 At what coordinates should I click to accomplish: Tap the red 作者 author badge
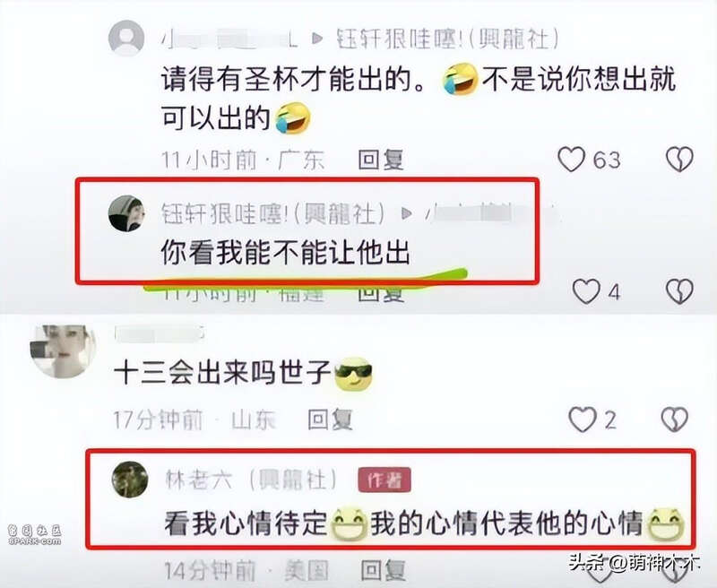point(384,480)
